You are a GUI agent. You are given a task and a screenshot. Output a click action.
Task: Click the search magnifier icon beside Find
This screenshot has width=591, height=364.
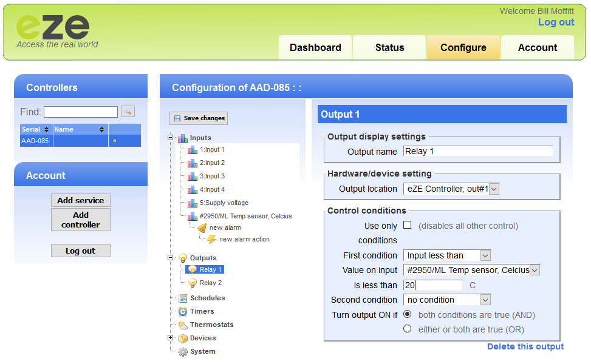[128, 112]
